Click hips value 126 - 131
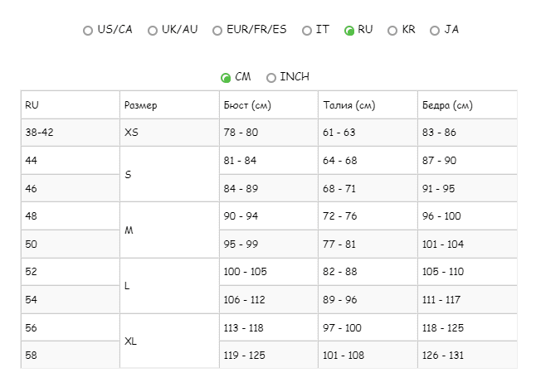536x392 pixels. 443,355
